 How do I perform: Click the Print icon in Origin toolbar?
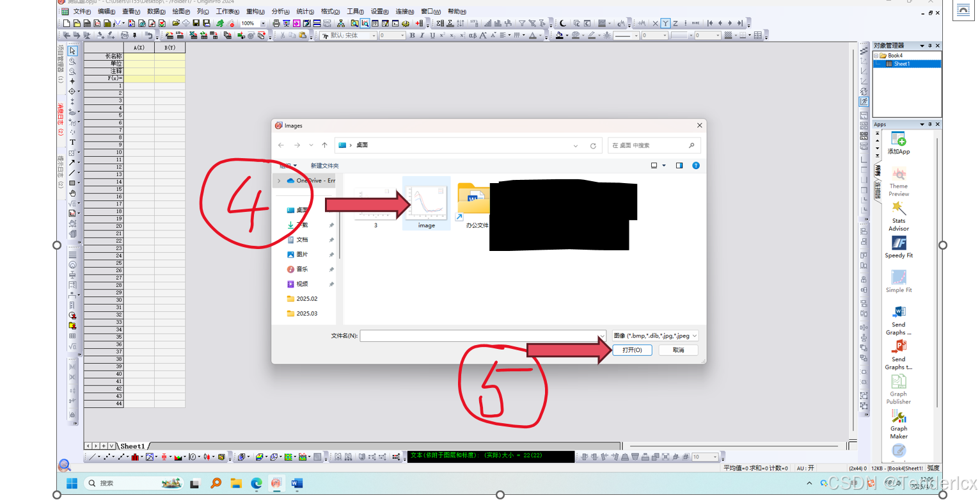coord(276,23)
